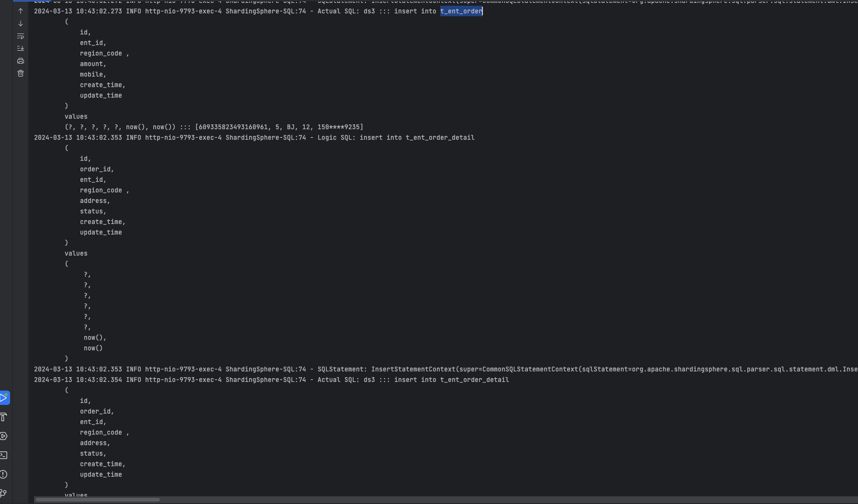Open the Git tool window

pyautogui.click(x=4, y=493)
